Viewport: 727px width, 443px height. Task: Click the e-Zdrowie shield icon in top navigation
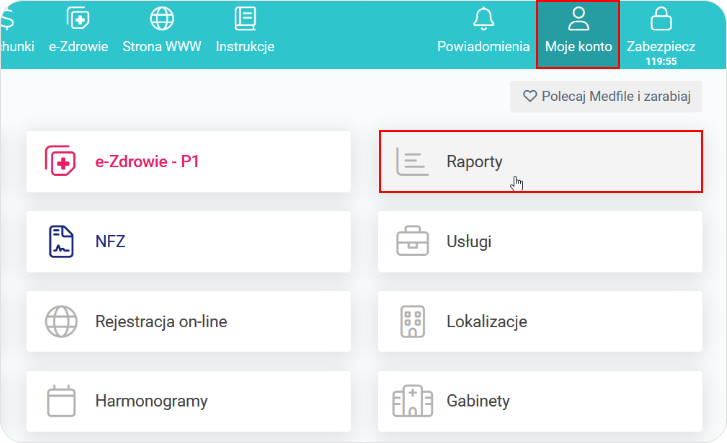[x=78, y=19]
